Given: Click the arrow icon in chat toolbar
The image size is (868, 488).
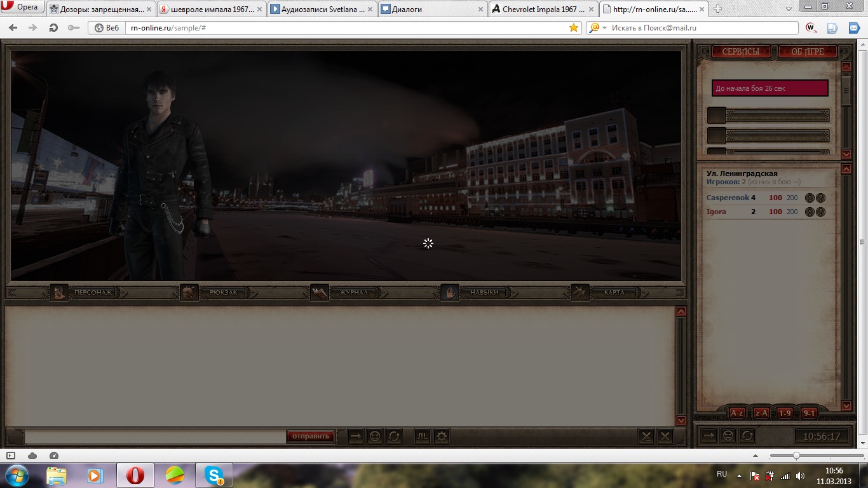Looking at the screenshot, I should (356, 437).
